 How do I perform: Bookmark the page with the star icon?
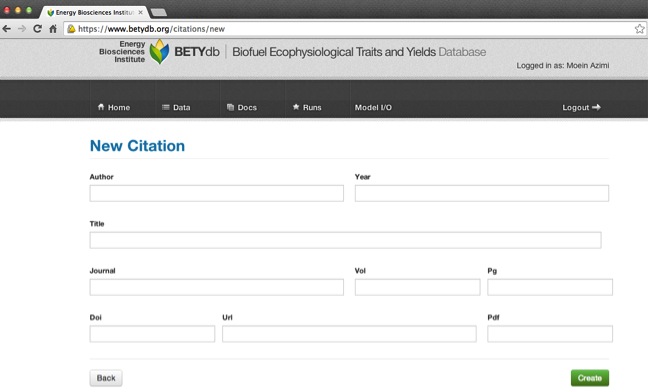(639, 29)
